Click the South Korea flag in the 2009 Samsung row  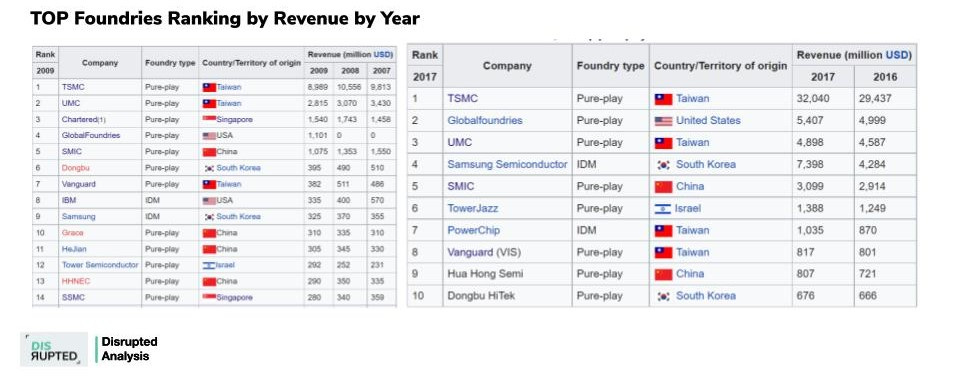pos(209,216)
